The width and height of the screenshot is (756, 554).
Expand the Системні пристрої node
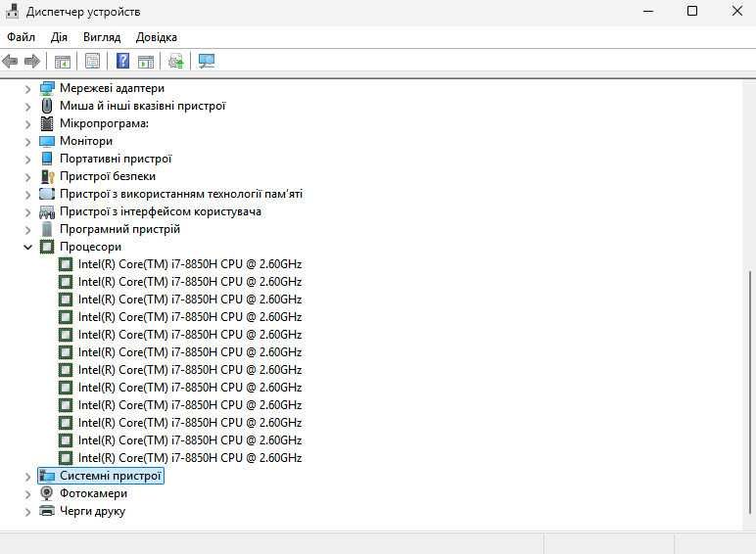(27, 477)
